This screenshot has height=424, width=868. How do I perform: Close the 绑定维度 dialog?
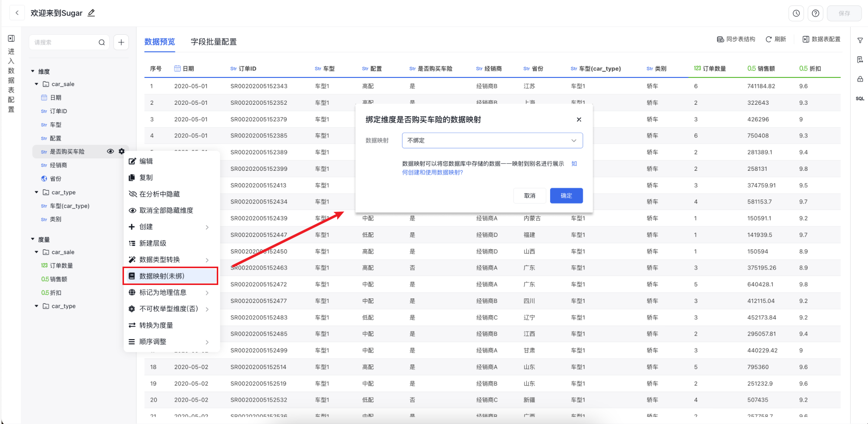coord(579,120)
